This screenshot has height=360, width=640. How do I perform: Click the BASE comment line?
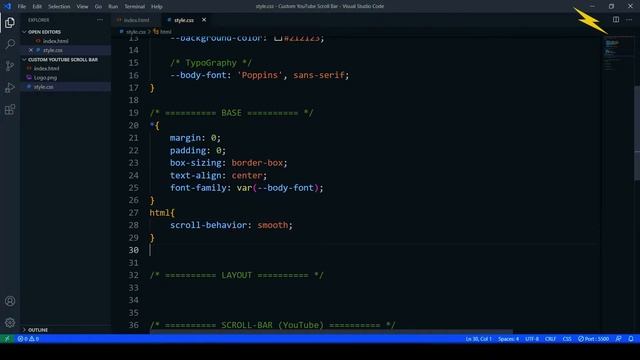[231, 113]
